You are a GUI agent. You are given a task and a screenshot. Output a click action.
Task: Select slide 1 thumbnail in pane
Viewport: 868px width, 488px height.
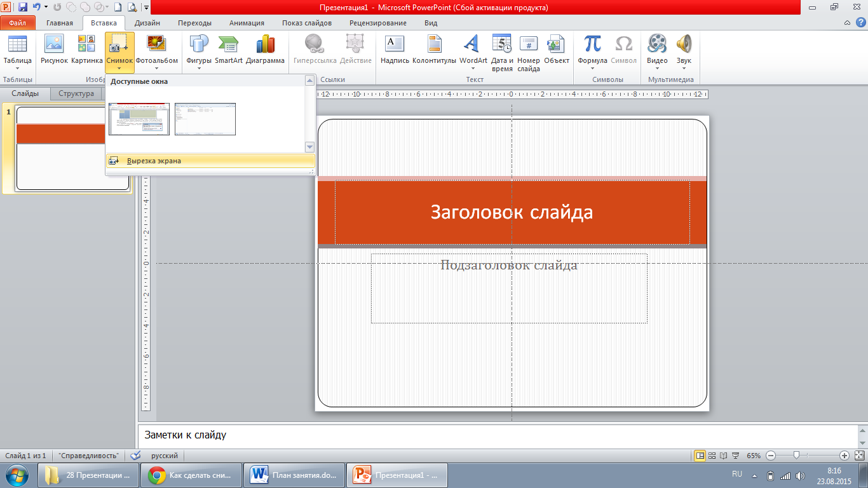(72, 148)
